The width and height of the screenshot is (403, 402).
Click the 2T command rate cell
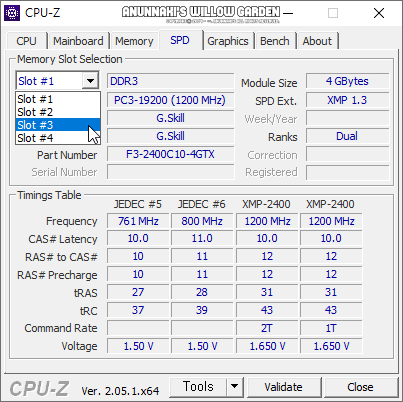pos(267,328)
